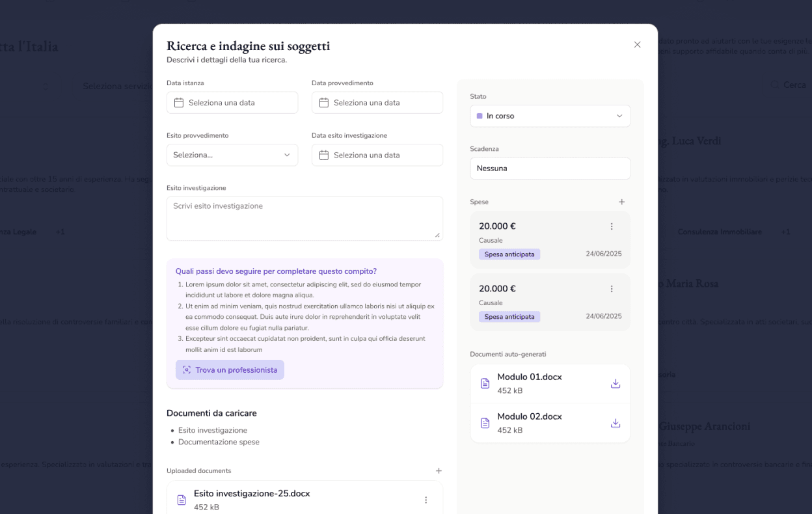Click the Modulo 02.docx file name
The width and height of the screenshot is (812, 514).
click(530, 416)
